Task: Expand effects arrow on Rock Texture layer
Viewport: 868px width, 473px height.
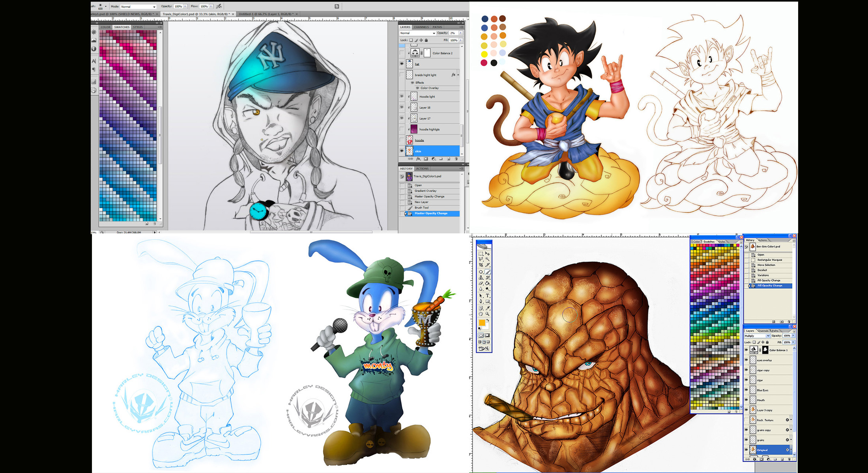Action: pos(791,420)
